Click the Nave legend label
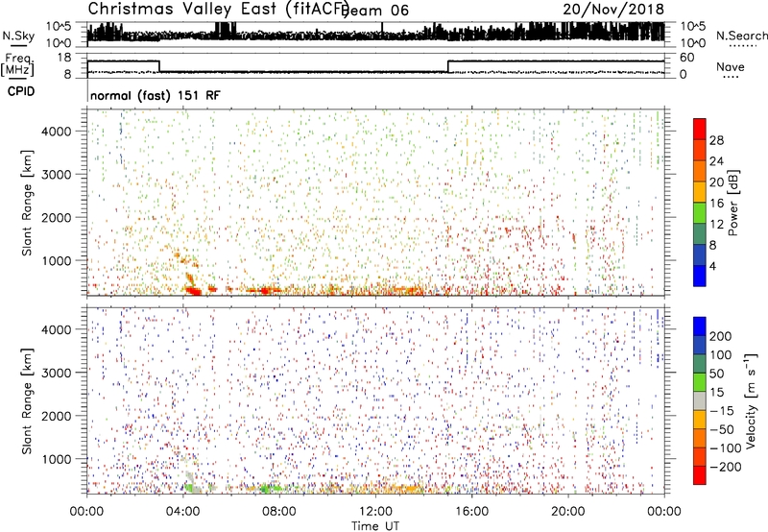The width and height of the screenshot is (768, 532). [x=730, y=67]
